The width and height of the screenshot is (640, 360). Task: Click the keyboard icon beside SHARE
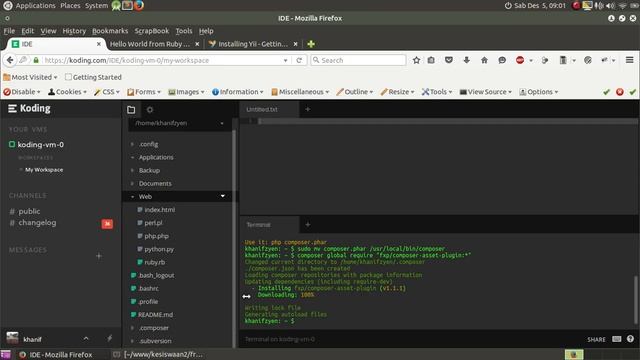point(616,339)
